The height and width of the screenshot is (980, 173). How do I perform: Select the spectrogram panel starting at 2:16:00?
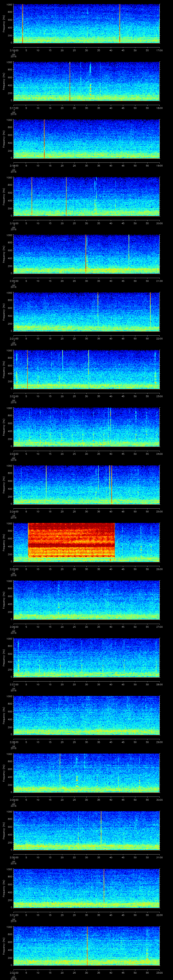click(86, 24)
